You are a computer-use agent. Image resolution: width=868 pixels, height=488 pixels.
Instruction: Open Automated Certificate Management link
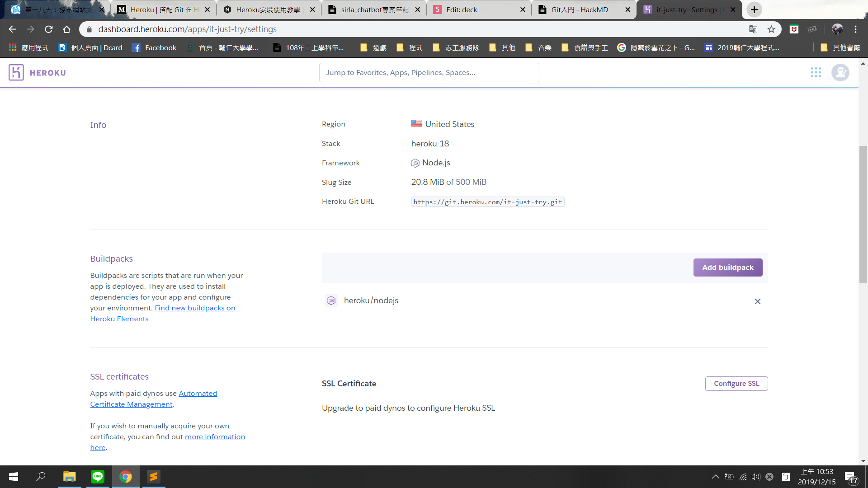click(198, 394)
